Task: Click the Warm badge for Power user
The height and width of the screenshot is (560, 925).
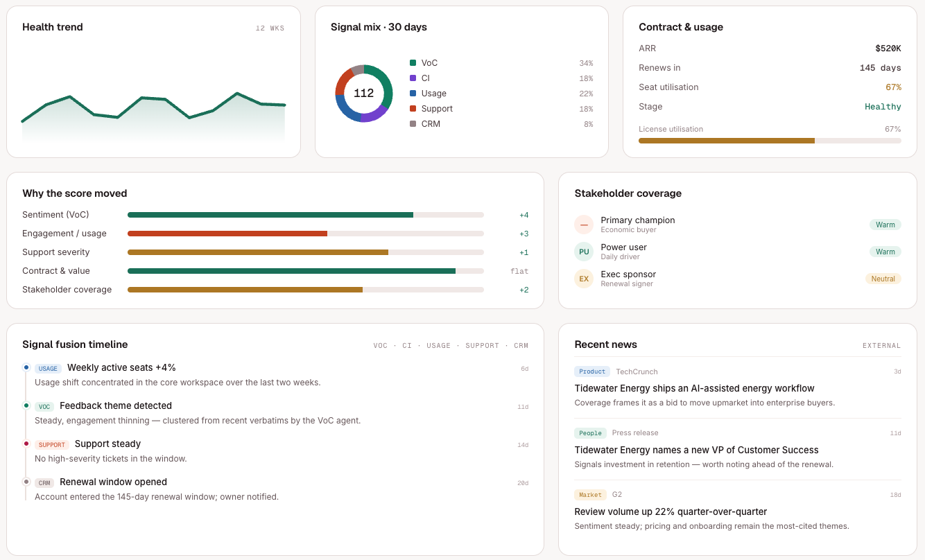Action: coord(885,252)
